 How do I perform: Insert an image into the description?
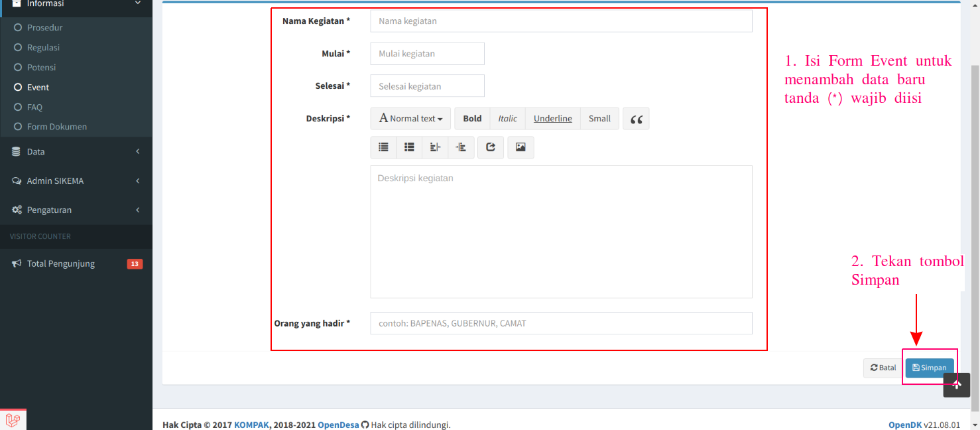pos(521,147)
